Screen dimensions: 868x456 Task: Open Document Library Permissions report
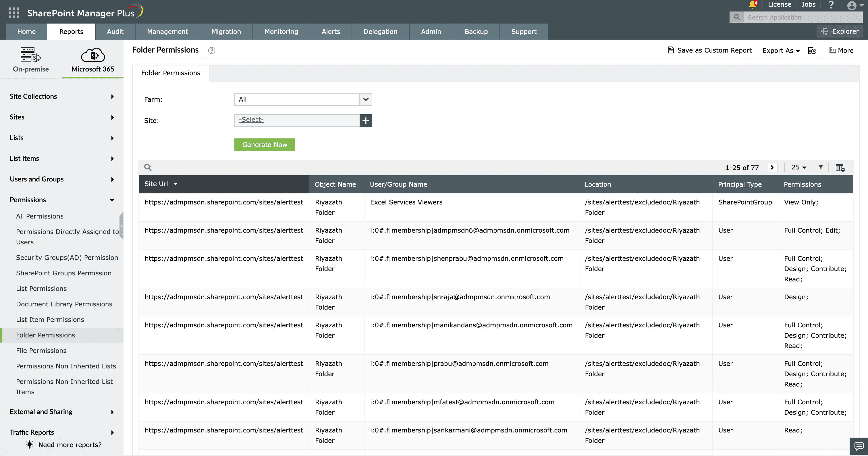(x=64, y=304)
